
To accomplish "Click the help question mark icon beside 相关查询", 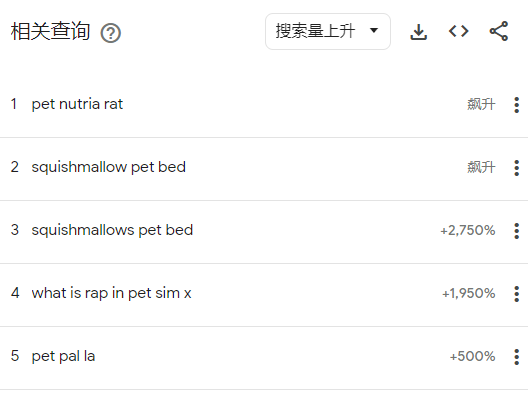I will tap(110, 33).
